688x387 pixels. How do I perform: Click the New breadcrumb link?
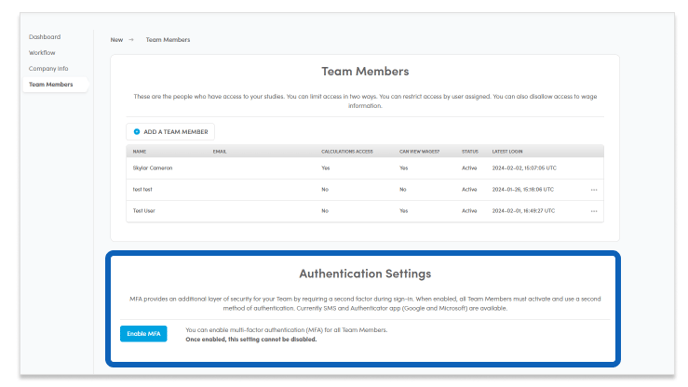[x=117, y=39]
